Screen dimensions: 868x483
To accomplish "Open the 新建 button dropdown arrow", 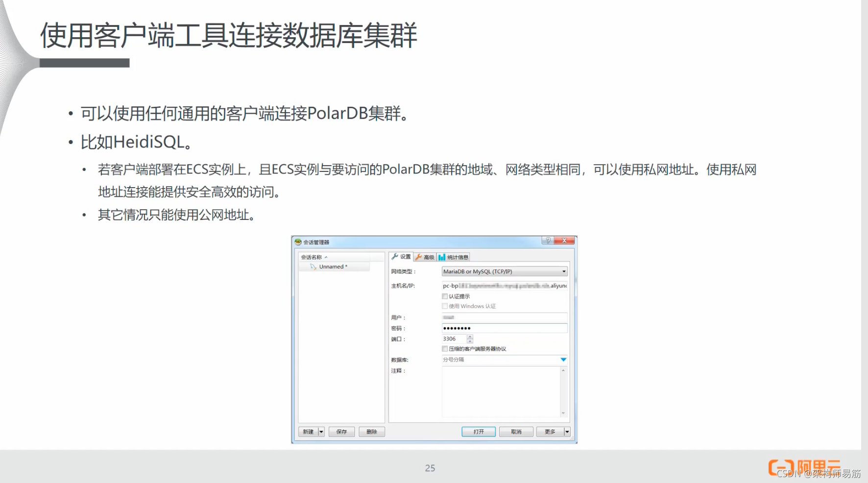I will pos(321,432).
